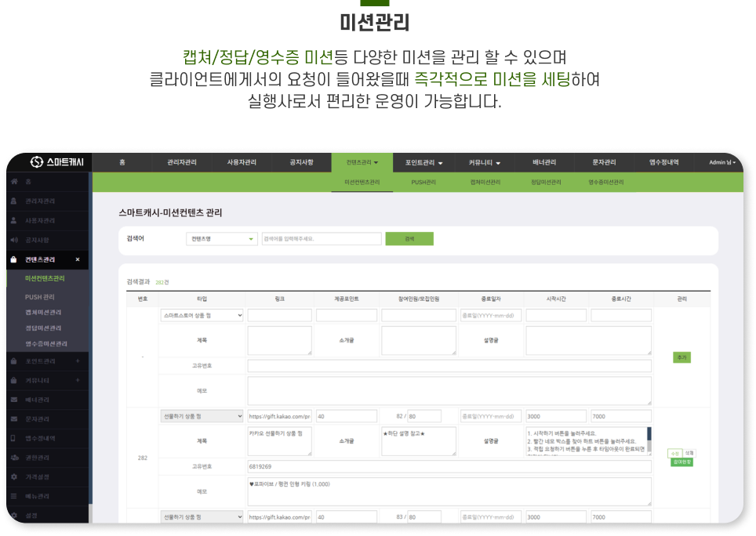Open the 컨텐츠관리 dropdown in top navigation
Screen dimensions: 756x536
point(362,162)
